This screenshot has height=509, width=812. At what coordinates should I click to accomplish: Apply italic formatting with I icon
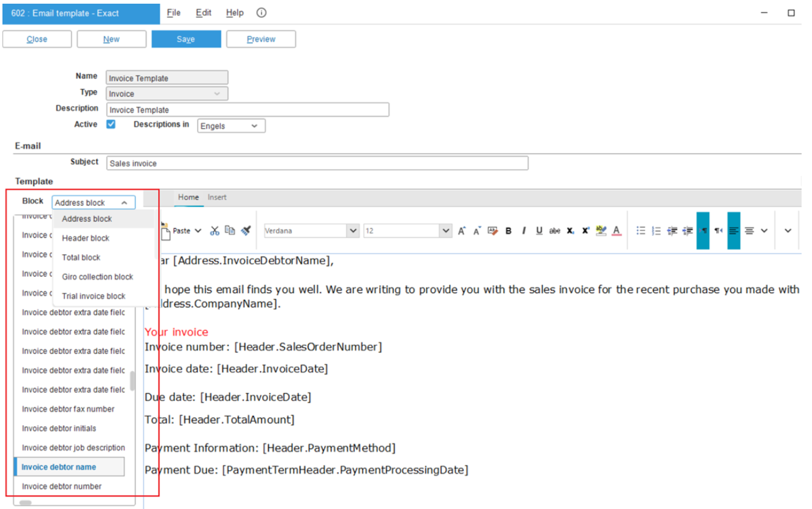tap(524, 231)
